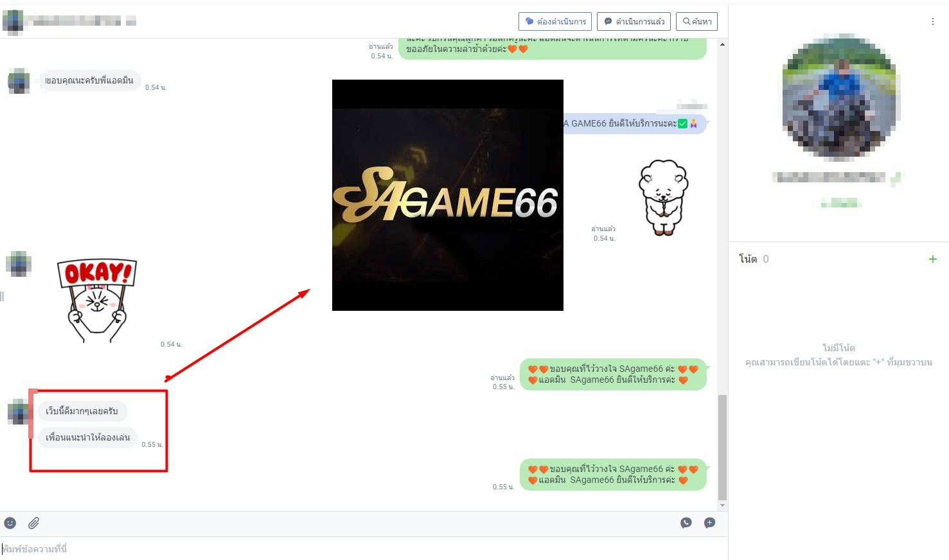
Task: Click the paperclip attach file icon
Action: pos(34,523)
